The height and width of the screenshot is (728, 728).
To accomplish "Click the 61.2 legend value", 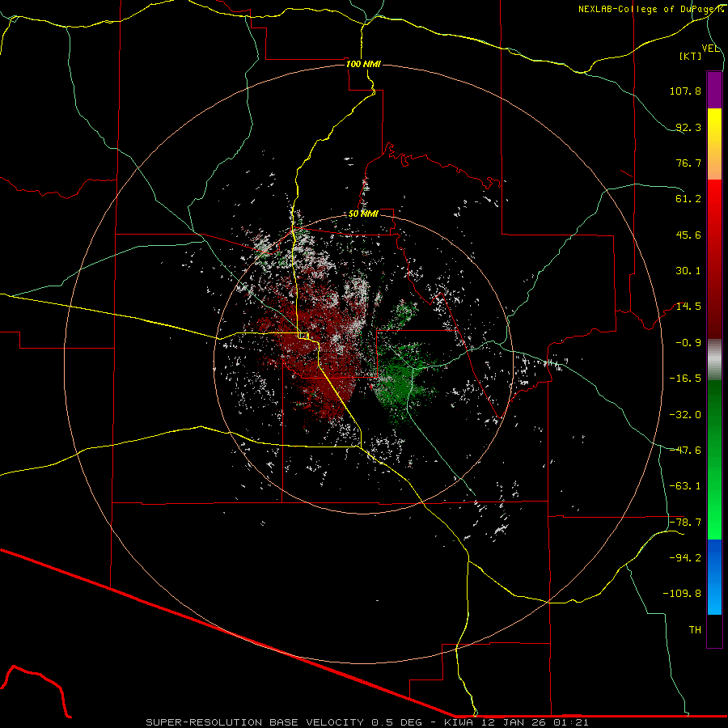I will [x=688, y=199].
